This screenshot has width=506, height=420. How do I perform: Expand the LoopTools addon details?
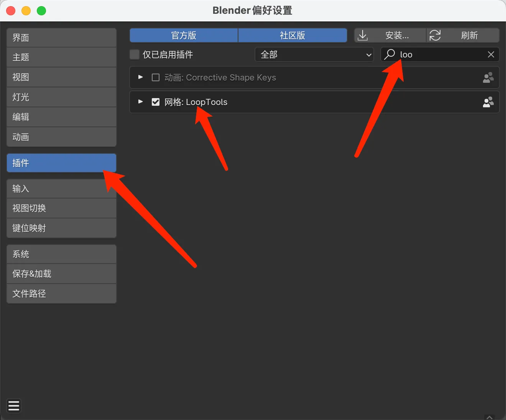tap(141, 102)
